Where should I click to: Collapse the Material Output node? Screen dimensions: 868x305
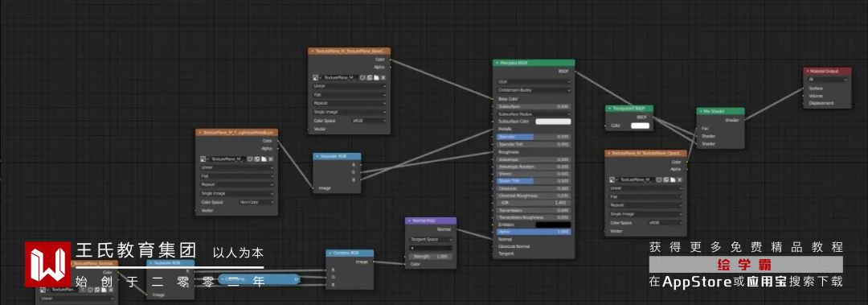click(x=808, y=71)
